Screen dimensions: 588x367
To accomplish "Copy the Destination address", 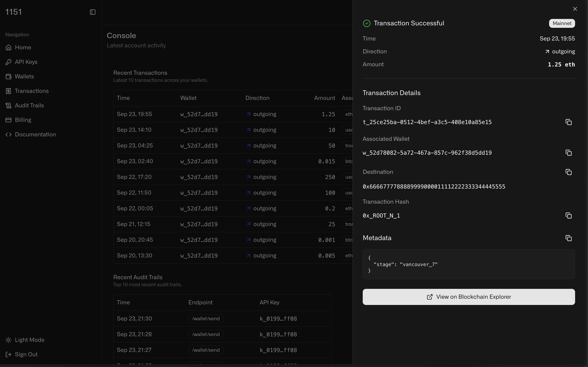I will click(x=569, y=172).
